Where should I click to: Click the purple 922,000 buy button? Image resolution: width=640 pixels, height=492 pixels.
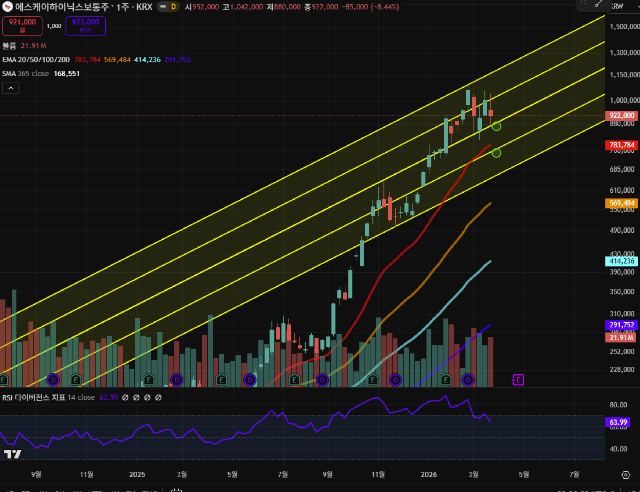click(x=85, y=26)
